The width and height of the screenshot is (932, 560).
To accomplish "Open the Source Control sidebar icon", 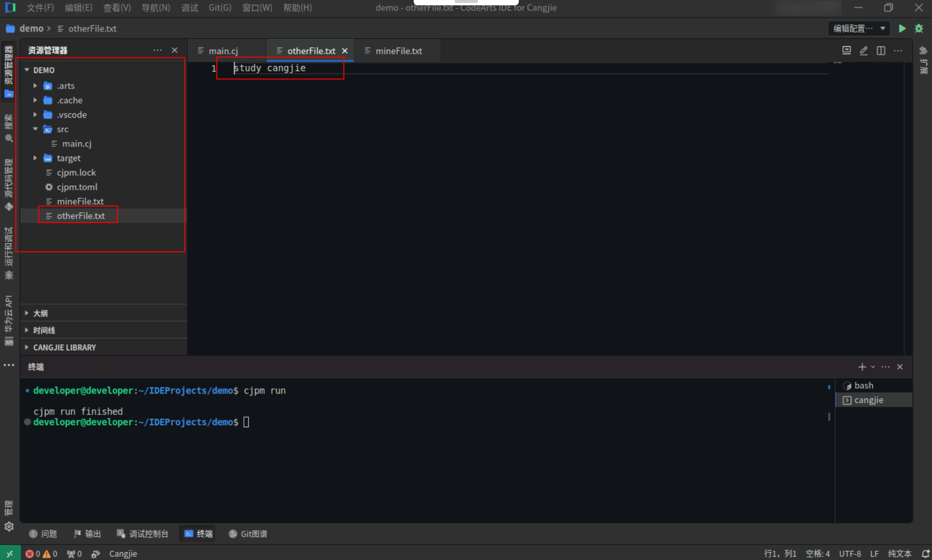I will coord(9,185).
